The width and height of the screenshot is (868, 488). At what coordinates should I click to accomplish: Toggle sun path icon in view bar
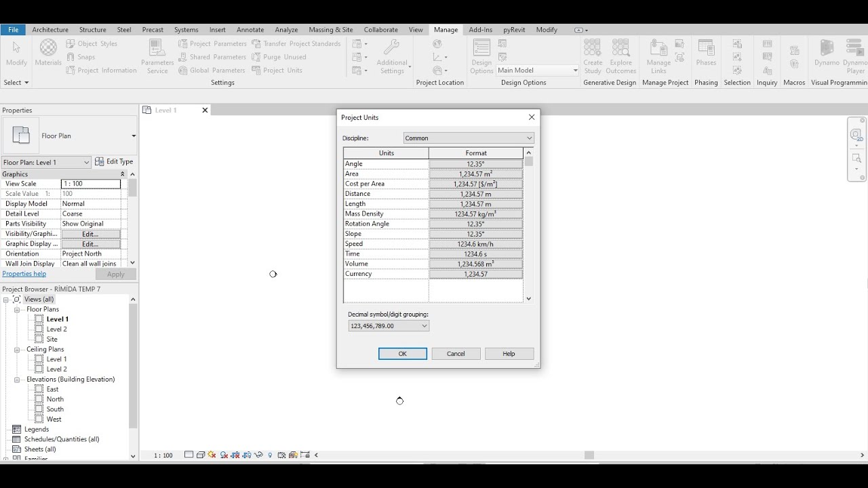(212, 455)
